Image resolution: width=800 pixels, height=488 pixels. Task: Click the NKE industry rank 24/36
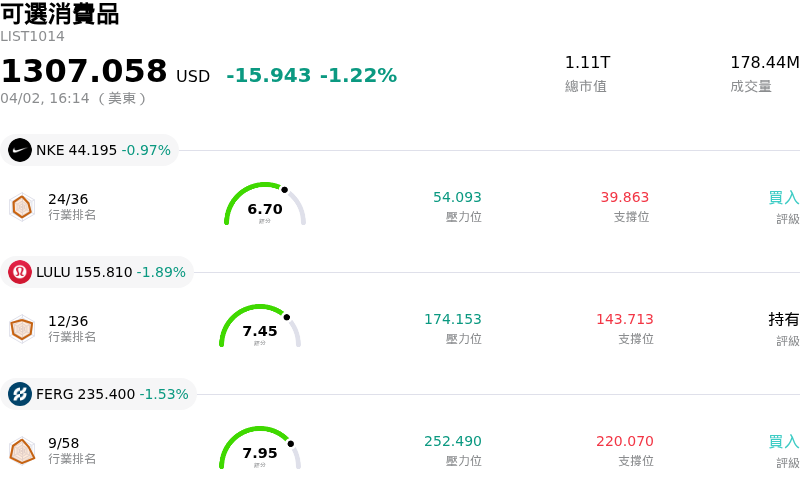pos(68,199)
